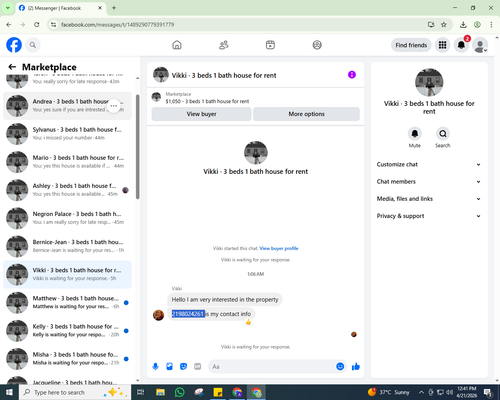Expand the Chat members section
Image resolution: width=500 pixels, height=400 pixels.
pyautogui.click(x=429, y=182)
